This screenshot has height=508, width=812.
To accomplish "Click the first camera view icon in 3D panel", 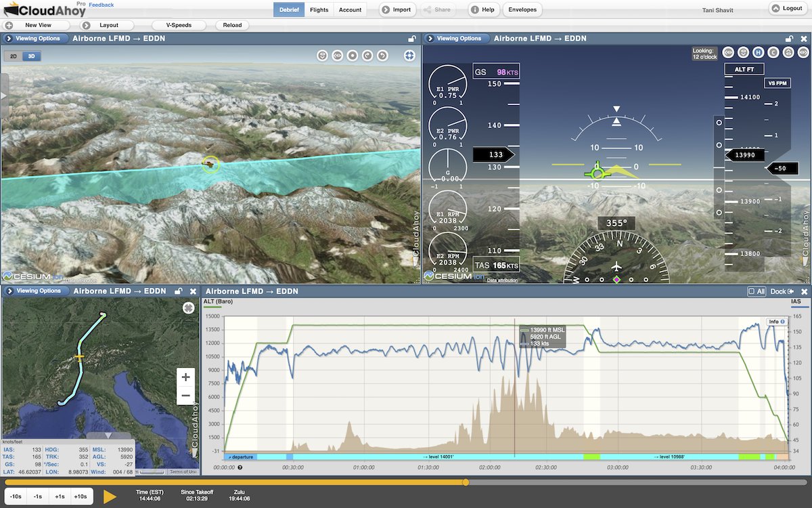I will pyautogui.click(x=322, y=56).
